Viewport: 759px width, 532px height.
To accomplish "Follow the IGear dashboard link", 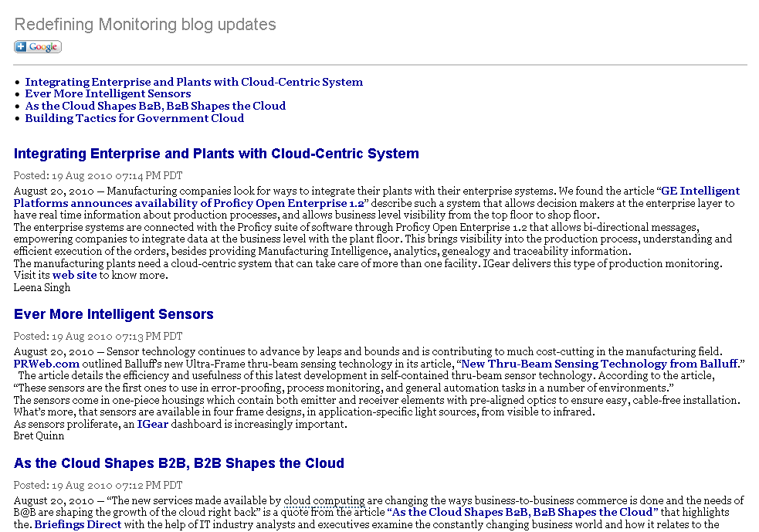I will (x=152, y=424).
